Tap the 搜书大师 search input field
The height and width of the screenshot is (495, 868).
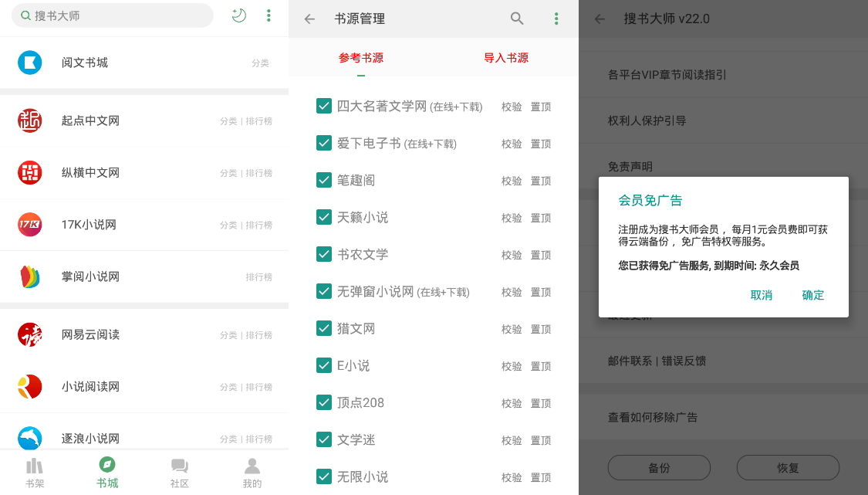pyautogui.click(x=112, y=15)
